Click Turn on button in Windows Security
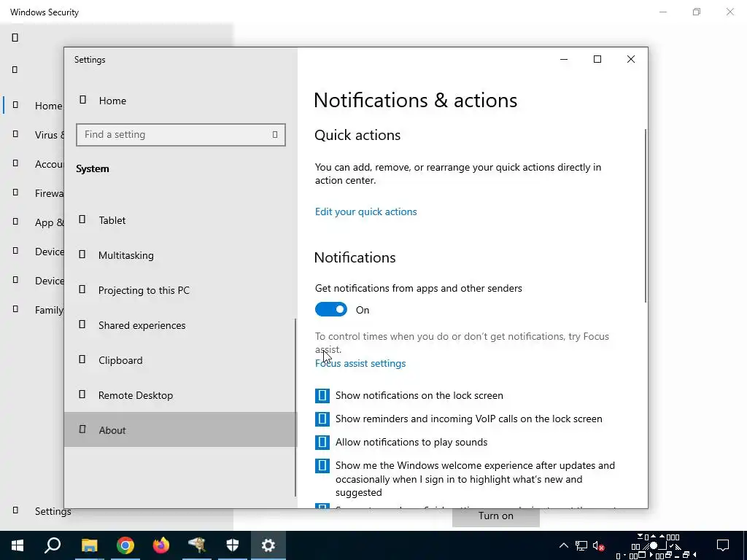747x560 pixels. tap(496, 516)
